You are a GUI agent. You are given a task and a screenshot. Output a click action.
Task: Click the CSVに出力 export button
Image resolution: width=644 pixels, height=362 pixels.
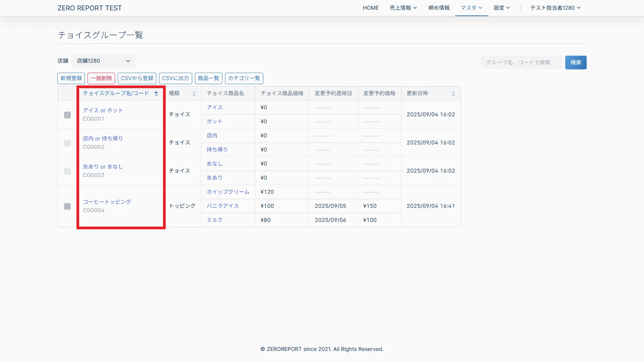[x=175, y=78]
